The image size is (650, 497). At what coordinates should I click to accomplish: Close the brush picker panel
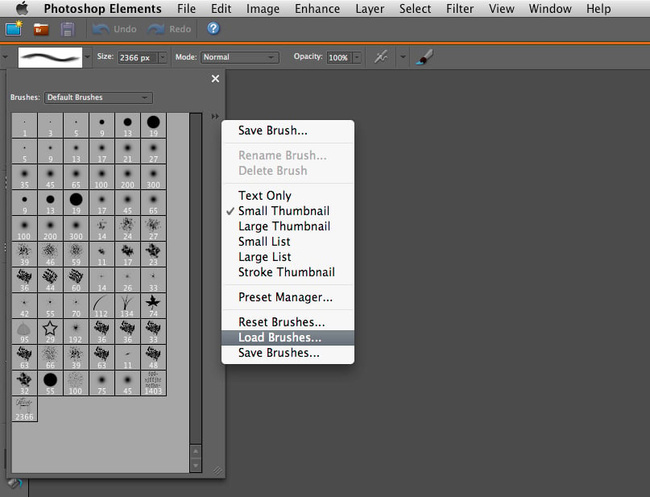(x=215, y=78)
